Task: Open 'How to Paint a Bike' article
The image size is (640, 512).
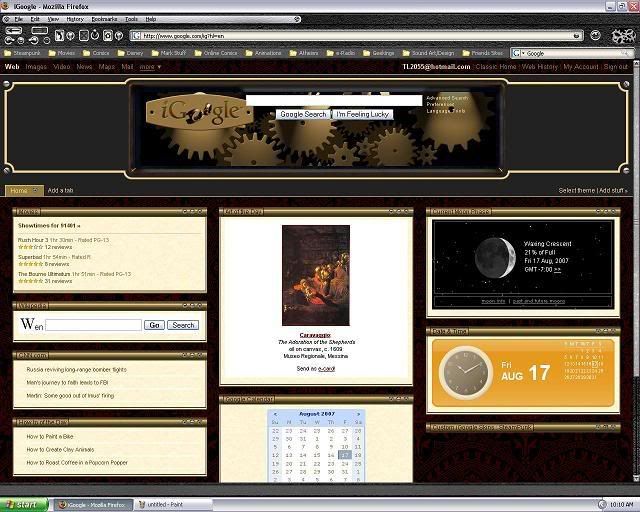Action: (50, 436)
